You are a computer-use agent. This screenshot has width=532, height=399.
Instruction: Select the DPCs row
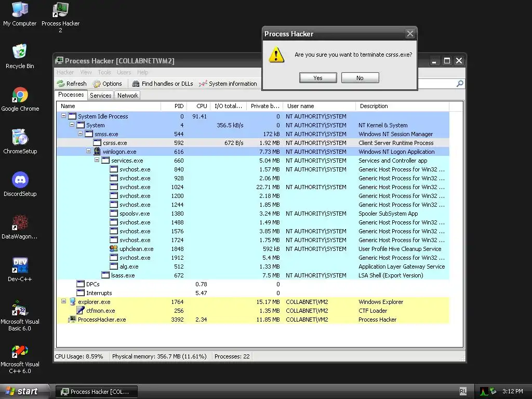pyautogui.click(x=253, y=284)
